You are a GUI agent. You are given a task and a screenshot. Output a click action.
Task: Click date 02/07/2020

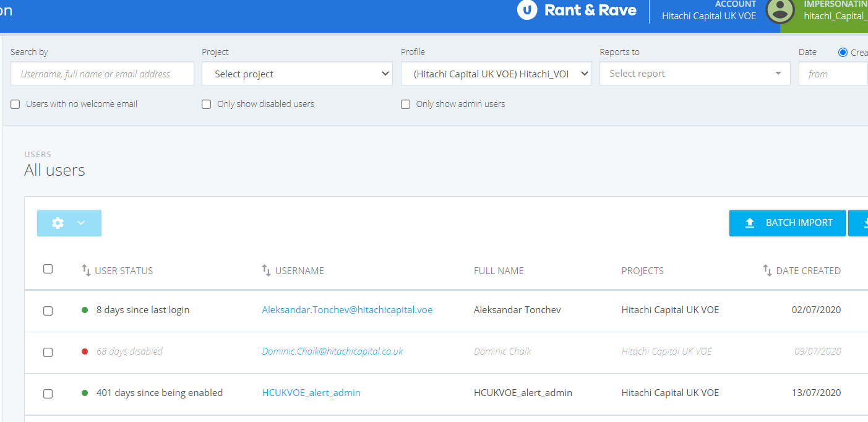pyautogui.click(x=817, y=310)
